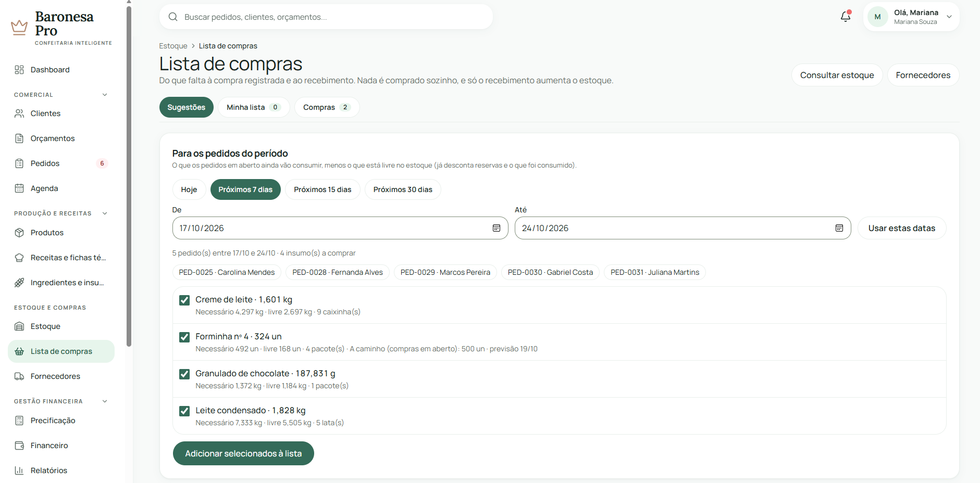Uncheck the Leite condensado checkbox
980x483 pixels.
click(184, 411)
